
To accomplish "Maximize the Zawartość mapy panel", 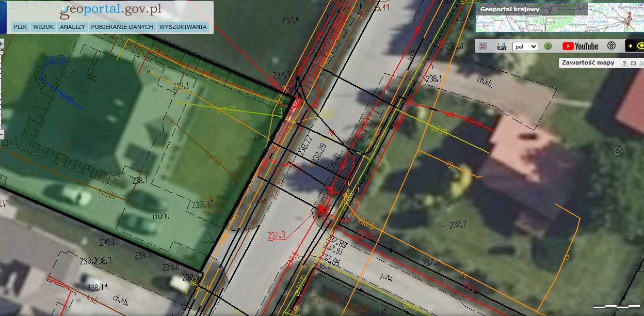I will coord(633,63).
